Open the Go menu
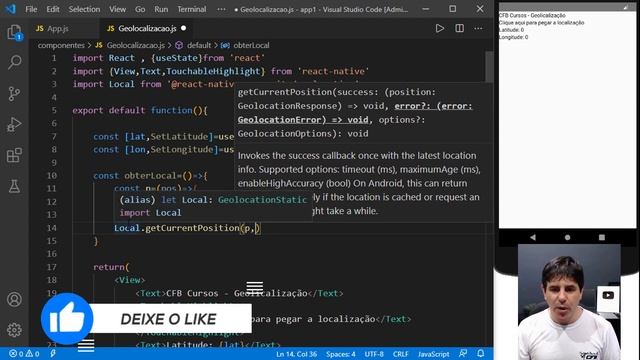The image size is (640, 360). (x=140, y=9)
